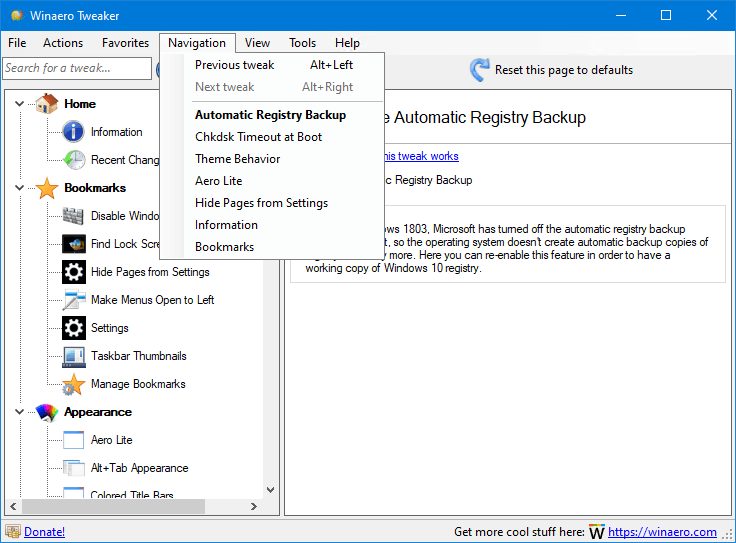
Task: Select Manage Bookmarks tree item
Action: pos(138,384)
